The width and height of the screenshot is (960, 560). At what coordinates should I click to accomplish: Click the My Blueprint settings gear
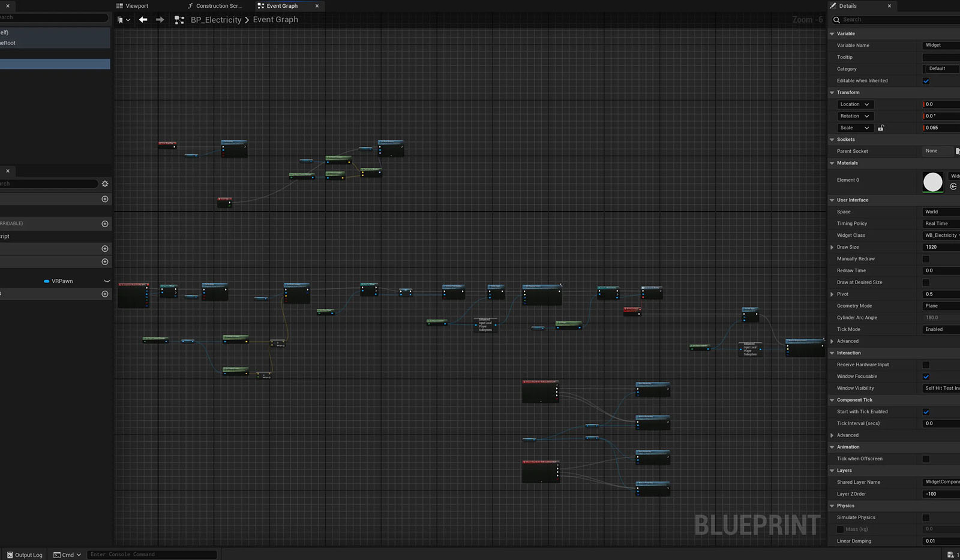pyautogui.click(x=105, y=183)
